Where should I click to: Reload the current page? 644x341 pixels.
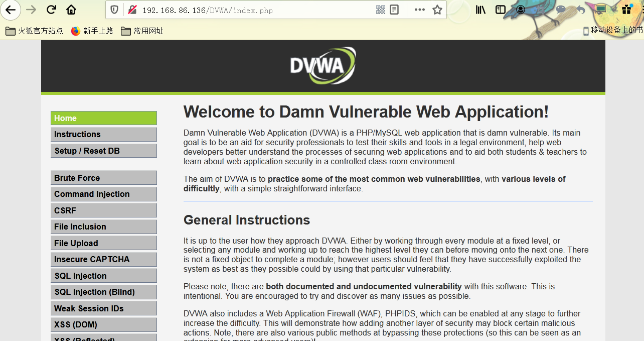[x=51, y=10]
